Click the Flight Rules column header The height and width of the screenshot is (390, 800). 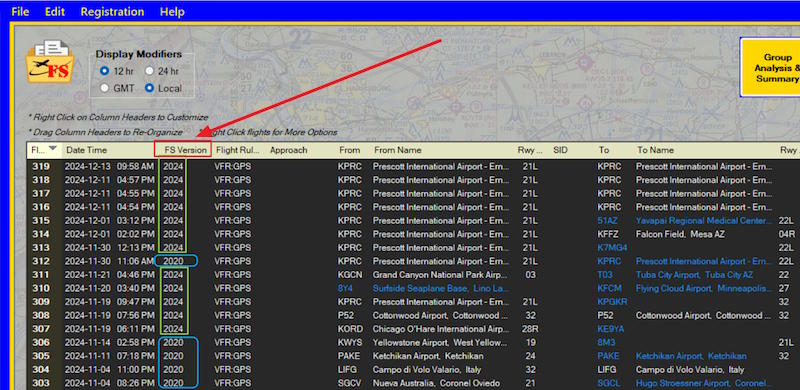pyautogui.click(x=238, y=150)
